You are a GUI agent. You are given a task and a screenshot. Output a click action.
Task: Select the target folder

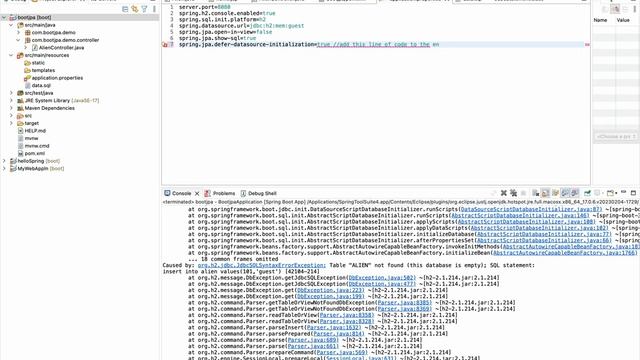click(31, 123)
